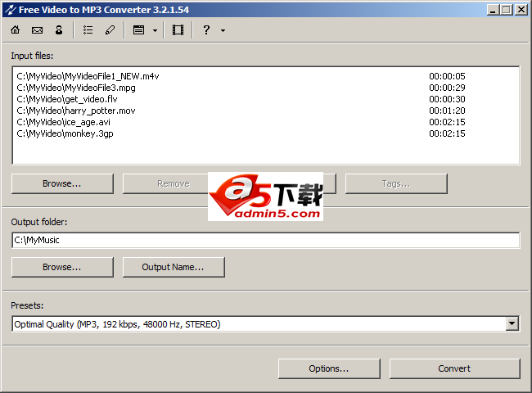Open the Tags... button
This screenshot has height=393, width=532.
coord(396,183)
